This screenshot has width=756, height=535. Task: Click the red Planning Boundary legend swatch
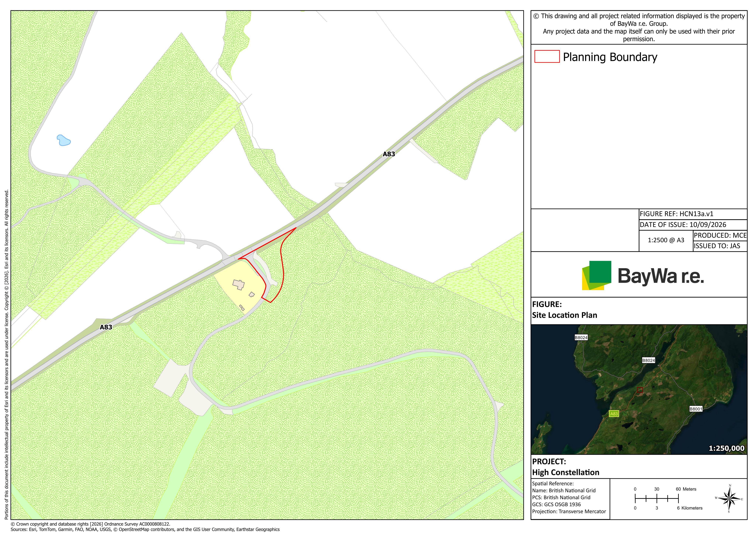coord(547,56)
